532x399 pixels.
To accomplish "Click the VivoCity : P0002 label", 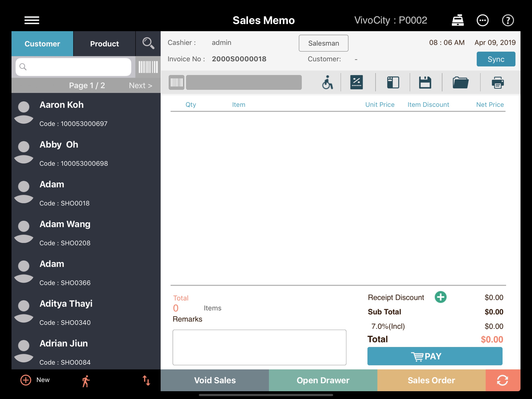I will click(391, 20).
